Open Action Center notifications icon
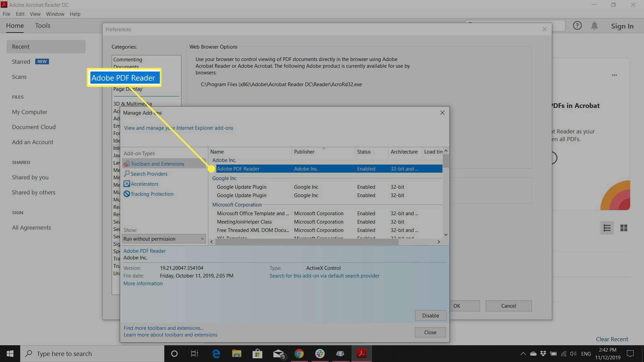644x362 pixels. [630, 354]
